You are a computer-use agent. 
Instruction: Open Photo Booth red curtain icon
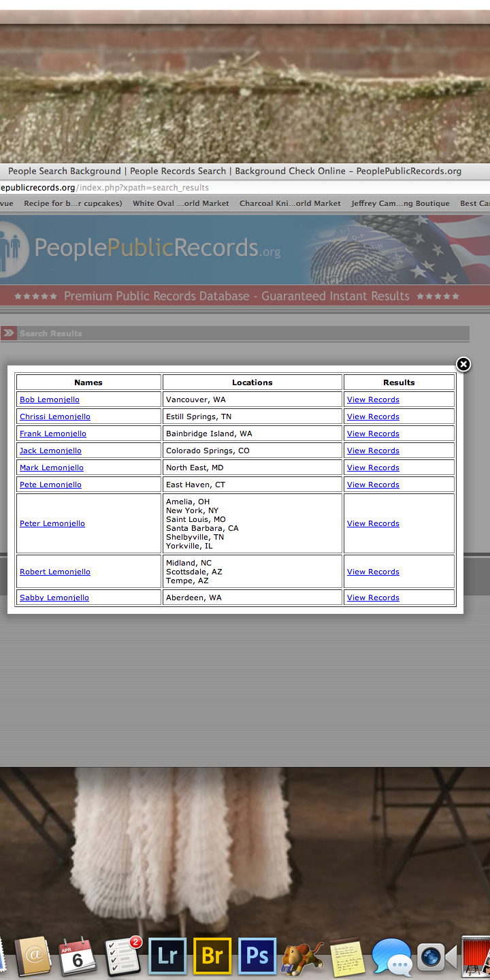tap(476, 957)
